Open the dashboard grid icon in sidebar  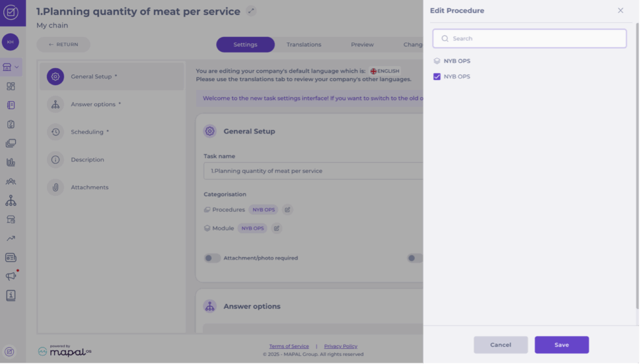[x=11, y=86]
